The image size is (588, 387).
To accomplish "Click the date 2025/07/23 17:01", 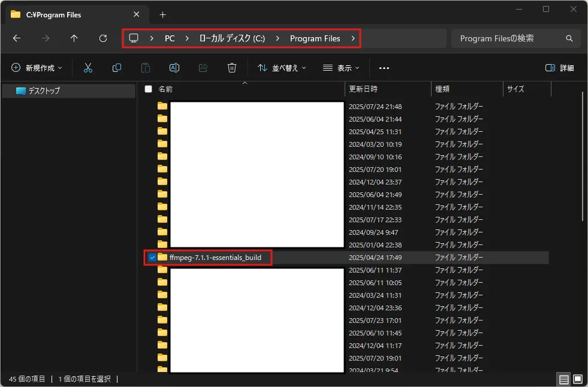I will click(x=375, y=321).
